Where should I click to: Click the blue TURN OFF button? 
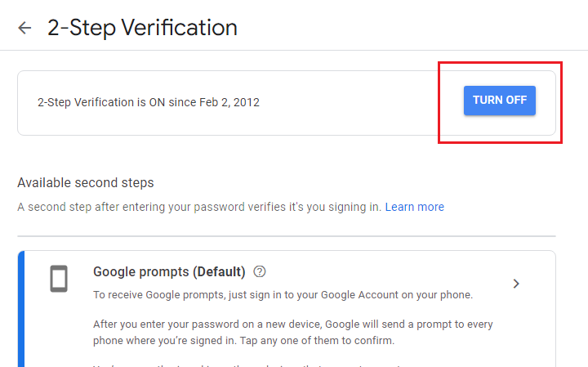500,101
